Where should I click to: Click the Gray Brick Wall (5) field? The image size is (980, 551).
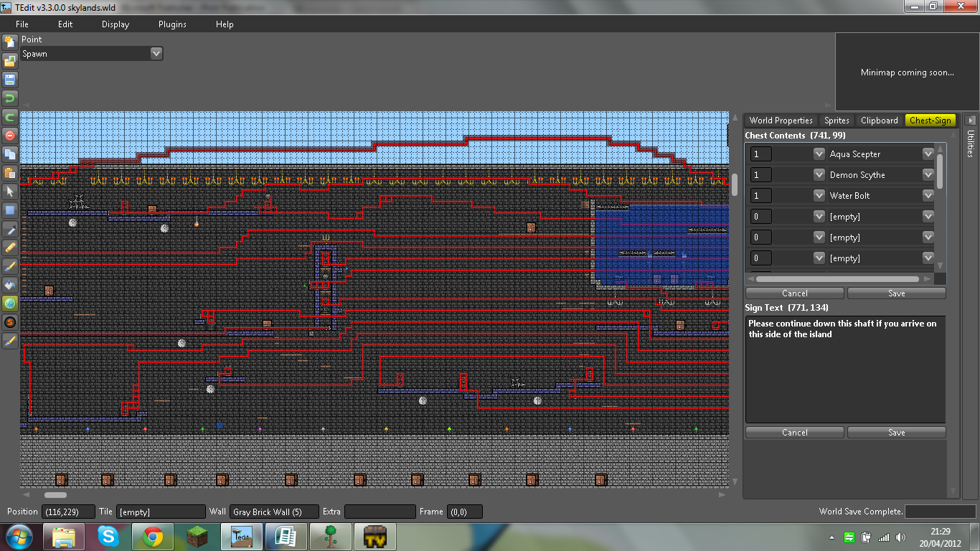(274, 512)
